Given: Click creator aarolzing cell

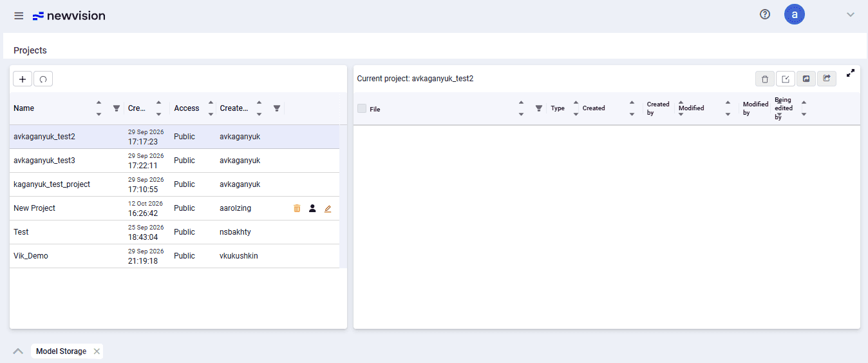Looking at the screenshot, I should [x=236, y=208].
